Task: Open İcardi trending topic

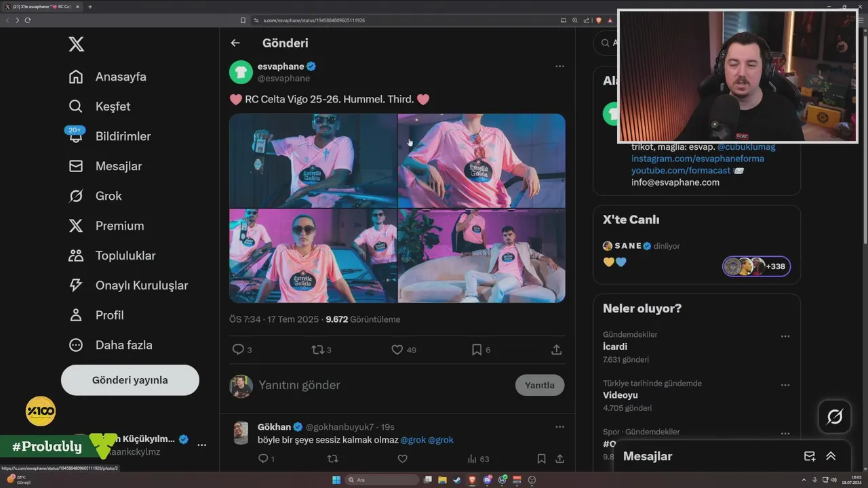Action: [615, 346]
